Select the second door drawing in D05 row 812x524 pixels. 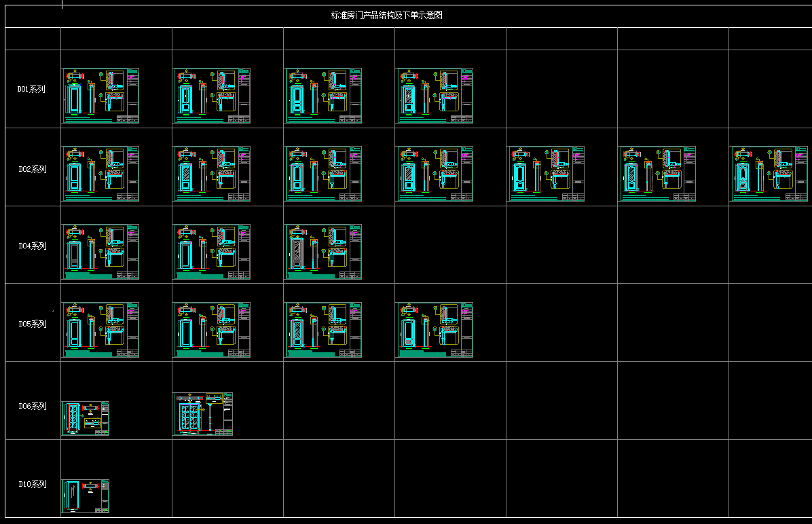click(212, 330)
